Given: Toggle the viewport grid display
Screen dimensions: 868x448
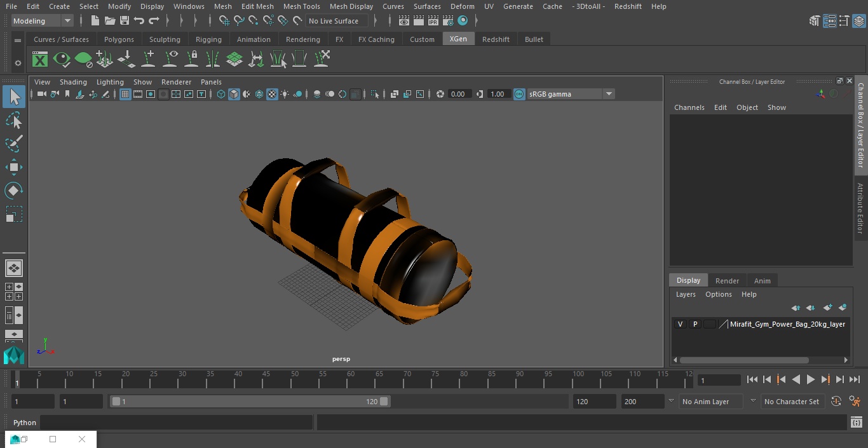Looking at the screenshot, I should (x=125, y=94).
